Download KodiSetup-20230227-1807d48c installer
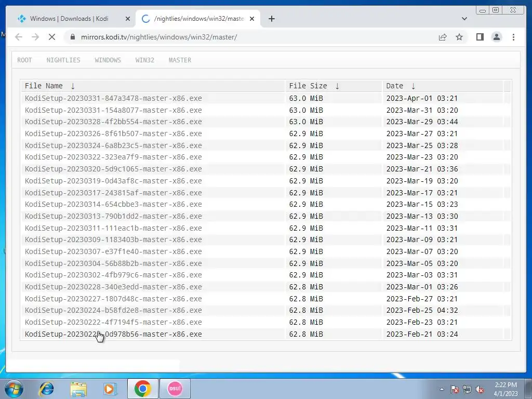Image resolution: width=532 pixels, height=399 pixels. [x=113, y=299]
